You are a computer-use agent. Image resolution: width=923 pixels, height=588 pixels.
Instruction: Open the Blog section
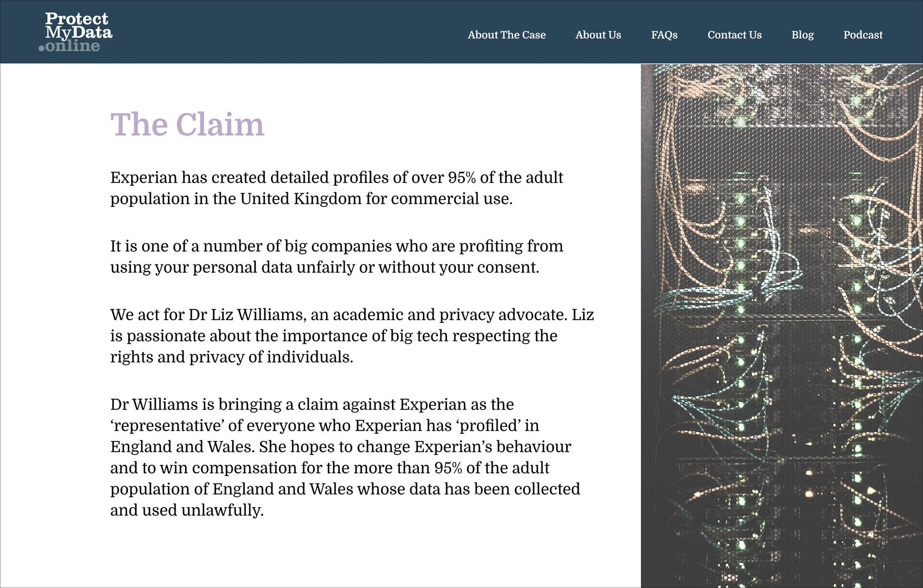(x=802, y=35)
